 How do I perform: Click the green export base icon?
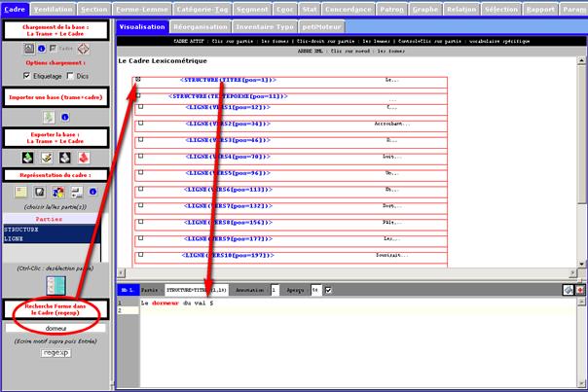[28, 158]
